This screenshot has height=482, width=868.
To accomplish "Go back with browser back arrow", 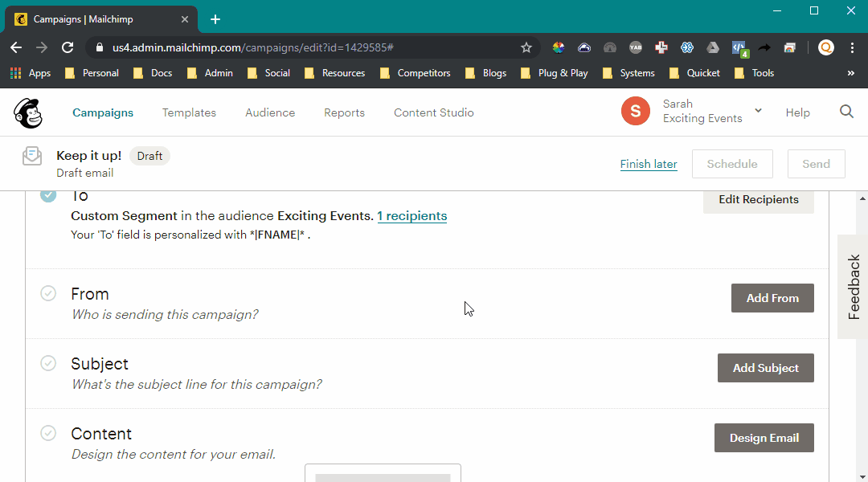I will pos(16,47).
